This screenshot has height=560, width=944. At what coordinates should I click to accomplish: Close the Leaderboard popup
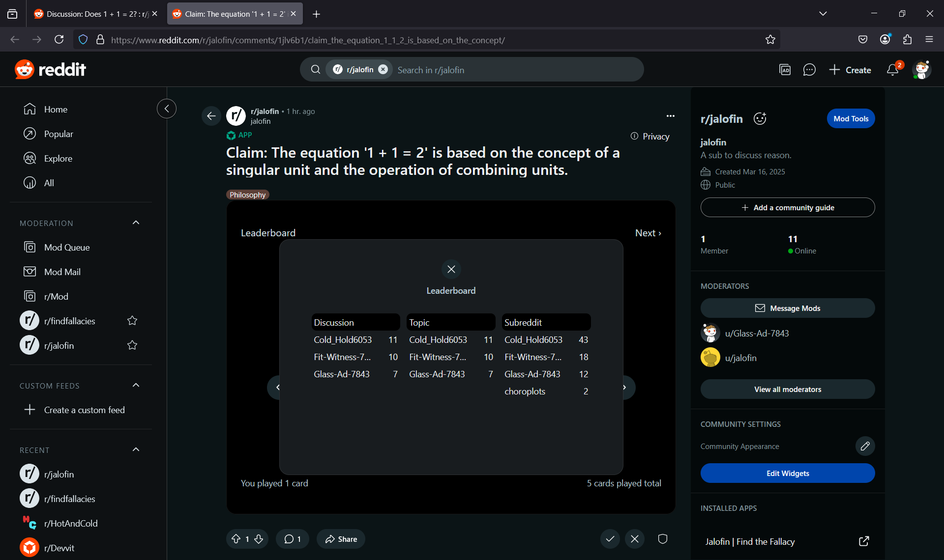(x=451, y=269)
